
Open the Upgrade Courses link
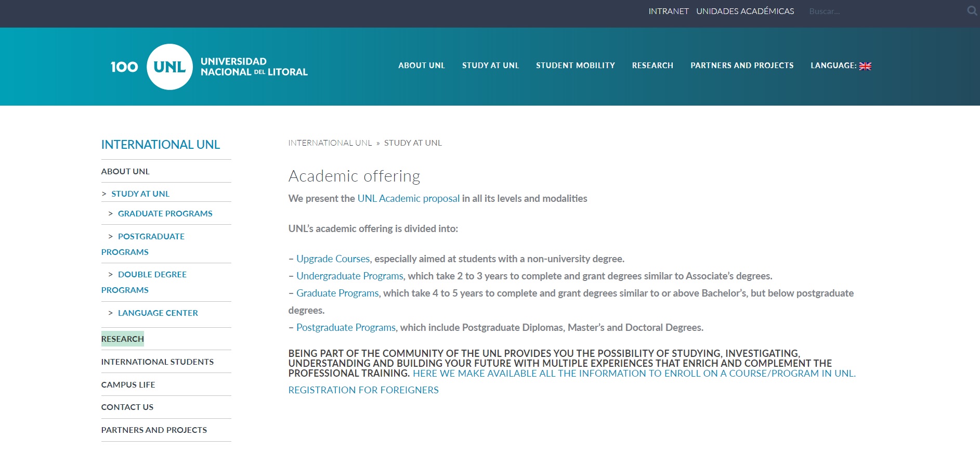coord(333,259)
